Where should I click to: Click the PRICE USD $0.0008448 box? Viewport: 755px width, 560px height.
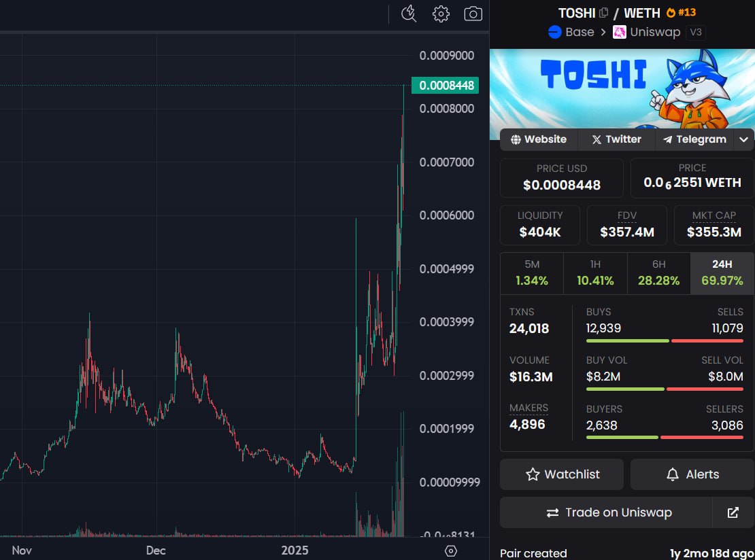[562, 178]
